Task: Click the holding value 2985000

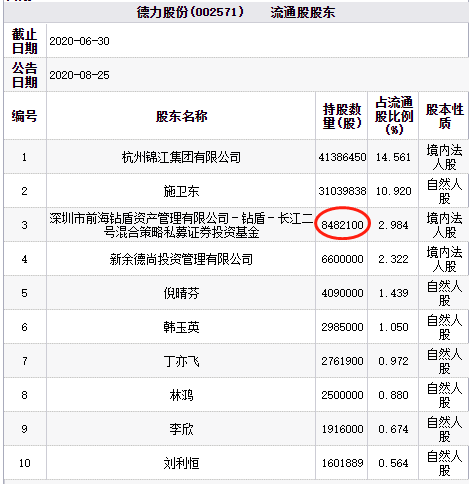Action: pyautogui.click(x=342, y=327)
